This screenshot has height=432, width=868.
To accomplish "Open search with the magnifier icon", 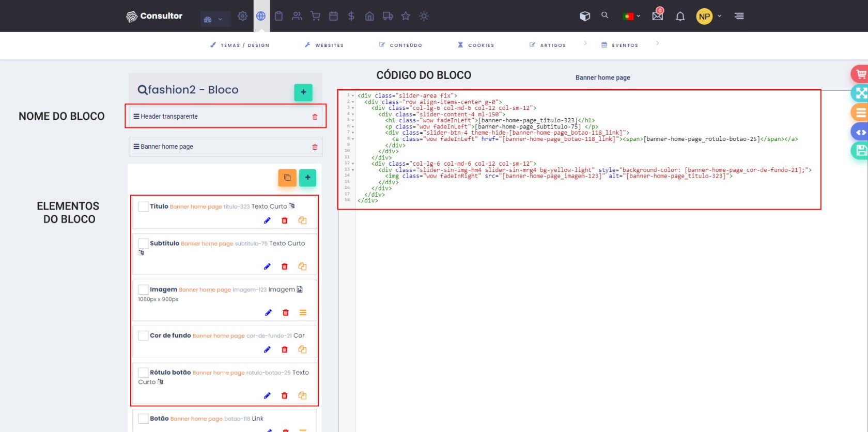I will 605,15.
